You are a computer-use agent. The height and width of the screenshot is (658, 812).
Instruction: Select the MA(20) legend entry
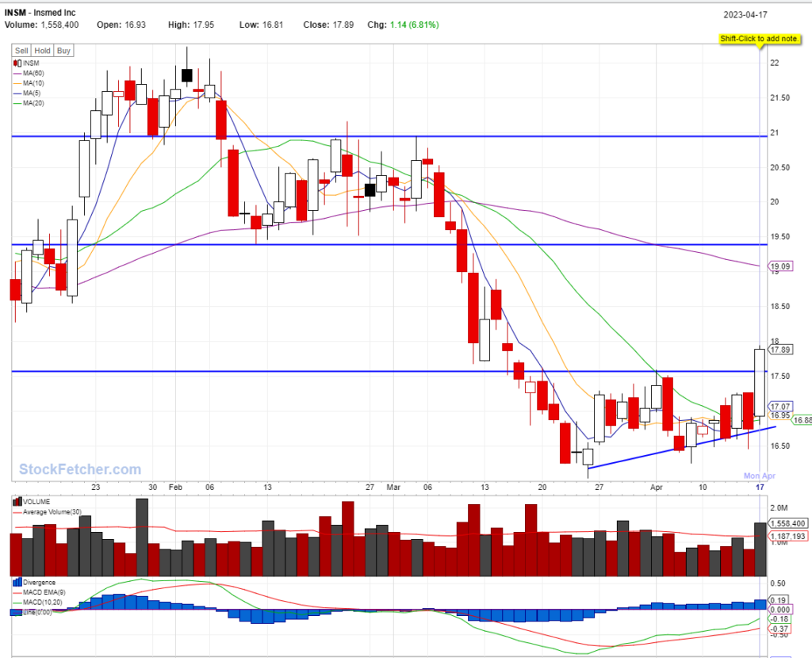[x=29, y=103]
